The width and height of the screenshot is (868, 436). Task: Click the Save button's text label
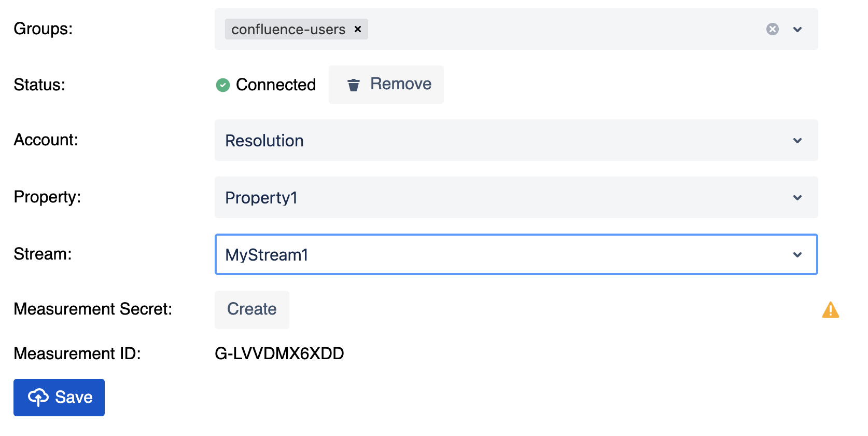click(74, 398)
